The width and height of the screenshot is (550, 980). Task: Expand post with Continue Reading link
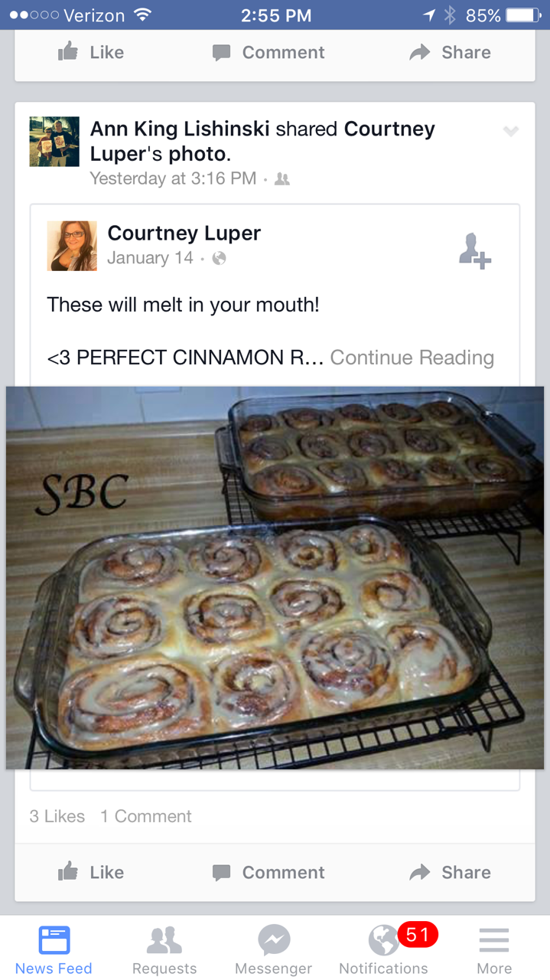[x=412, y=358]
